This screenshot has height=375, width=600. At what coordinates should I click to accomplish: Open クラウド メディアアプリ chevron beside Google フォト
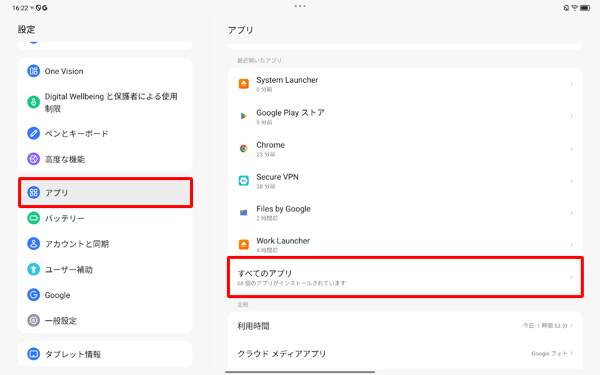click(571, 353)
